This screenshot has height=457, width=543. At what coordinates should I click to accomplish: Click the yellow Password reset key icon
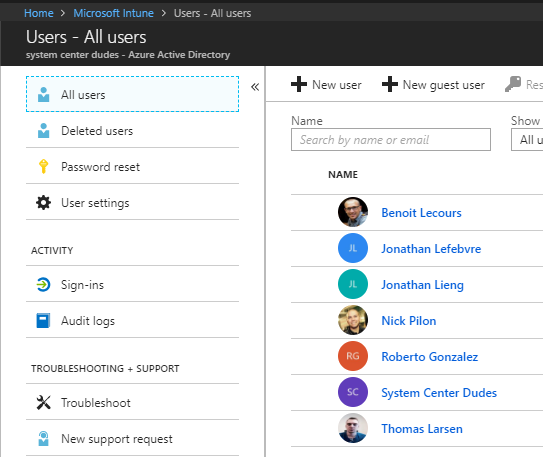tap(43, 167)
